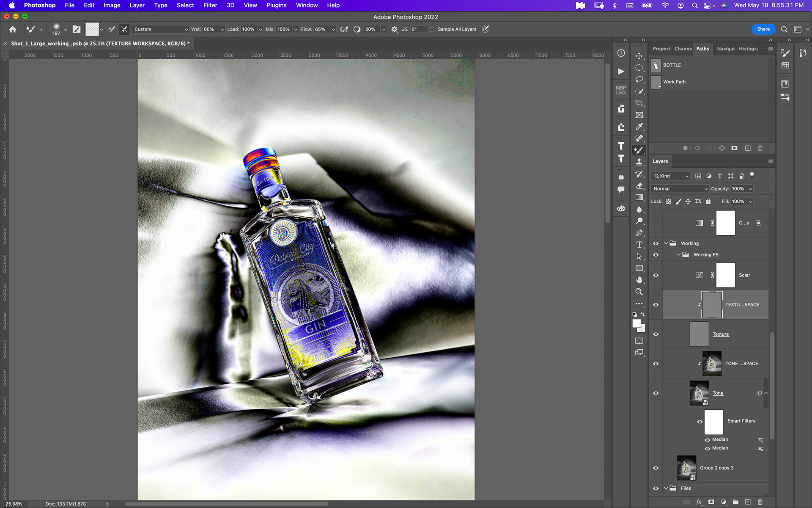Select the Move tool
Screen dimensions: 812x508
point(639,56)
